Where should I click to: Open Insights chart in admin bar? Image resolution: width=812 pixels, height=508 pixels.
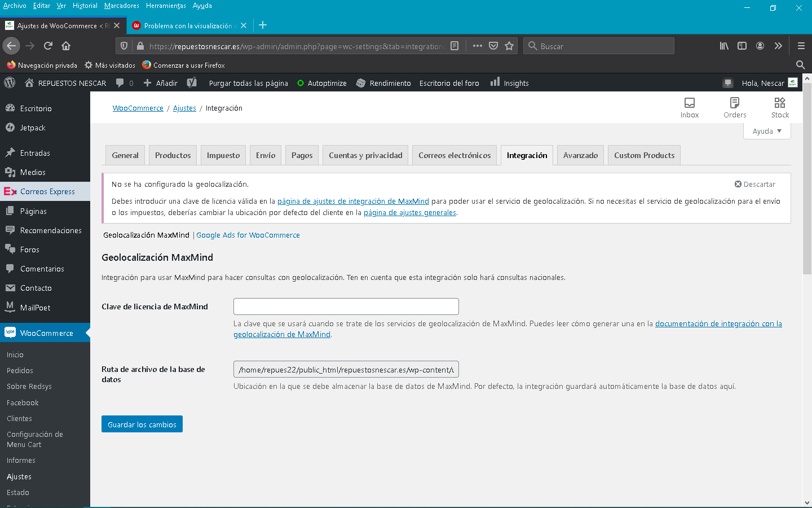509,82
